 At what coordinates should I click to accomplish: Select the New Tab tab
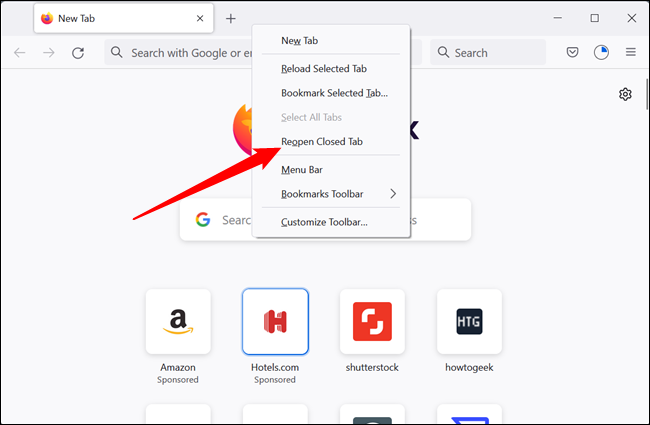pyautogui.click(x=124, y=18)
